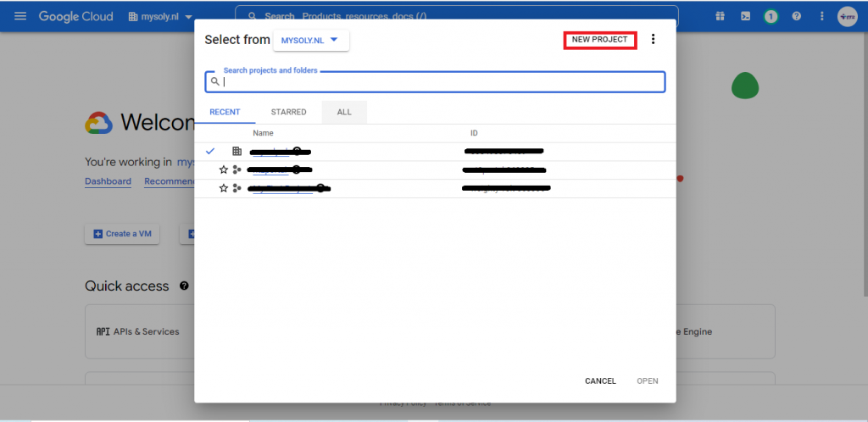
Task: Focus the Search projects and folders field
Action: point(435,82)
